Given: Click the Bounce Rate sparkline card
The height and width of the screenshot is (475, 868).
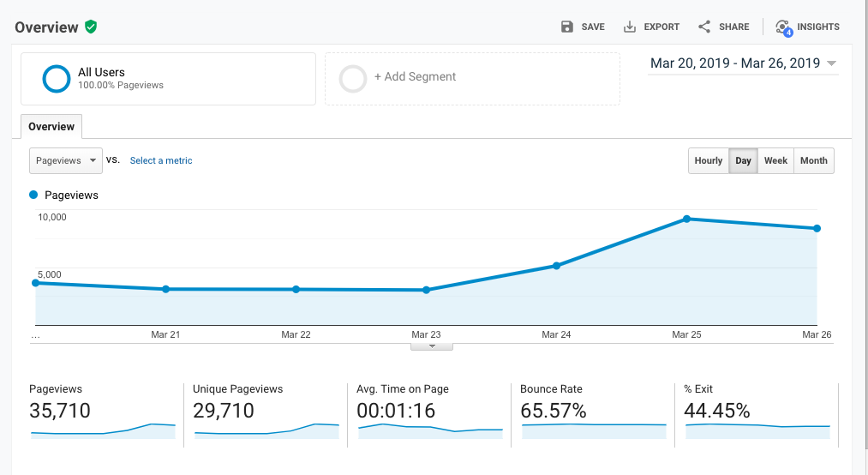Looking at the screenshot, I should (x=592, y=412).
